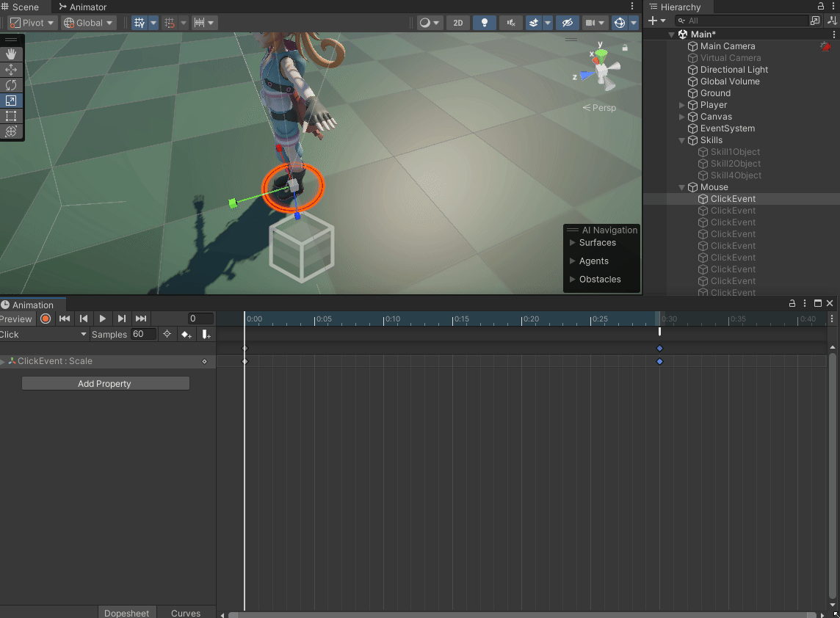Open the Click animation clip dropdown
The width and height of the screenshot is (840, 618).
(x=43, y=334)
